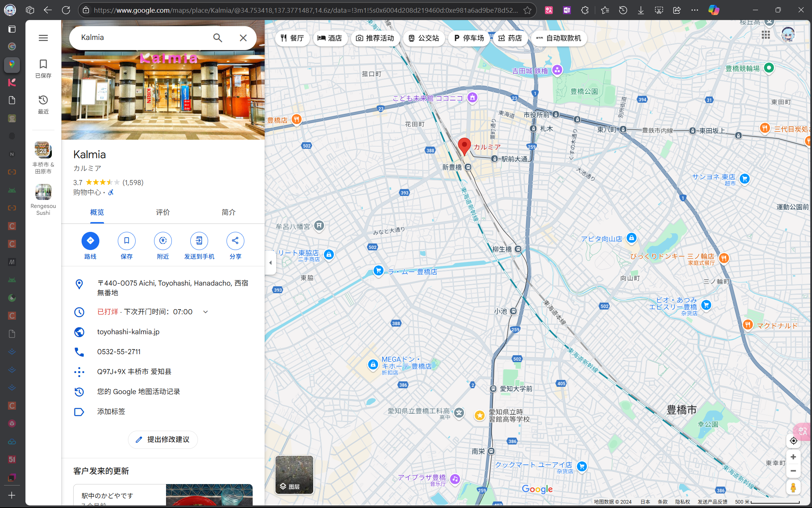812x508 pixels.
Task: Click the 豊橋競輪場 map marker
Action: (768, 68)
